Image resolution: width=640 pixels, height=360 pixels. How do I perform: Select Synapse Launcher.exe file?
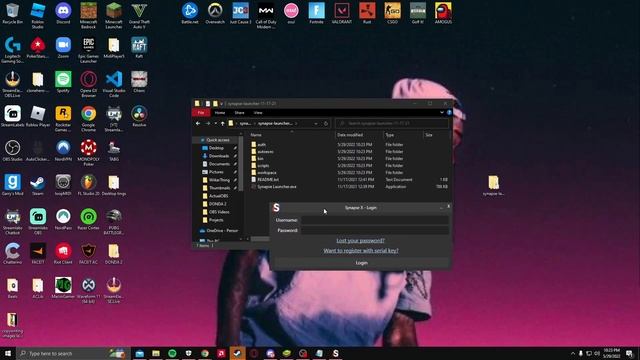click(277, 187)
